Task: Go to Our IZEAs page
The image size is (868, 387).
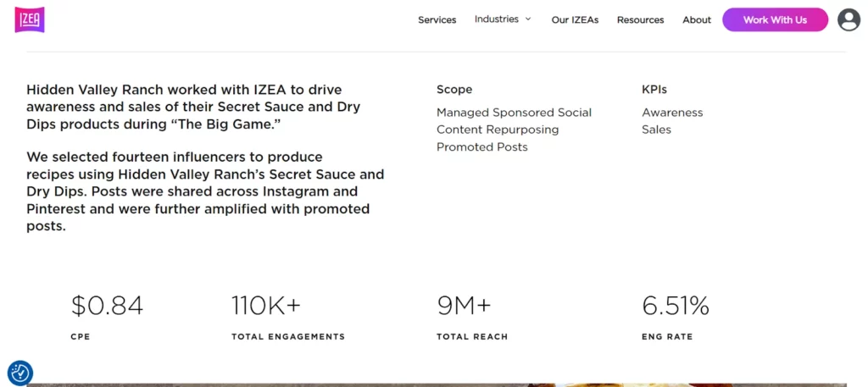Action: [575, 20]
